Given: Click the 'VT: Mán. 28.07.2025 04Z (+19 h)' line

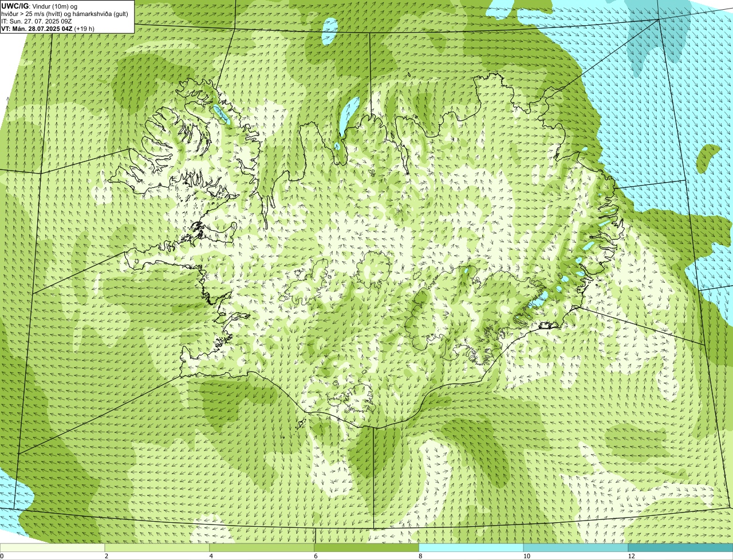Looking at the screenshot, I should point(48,28).
